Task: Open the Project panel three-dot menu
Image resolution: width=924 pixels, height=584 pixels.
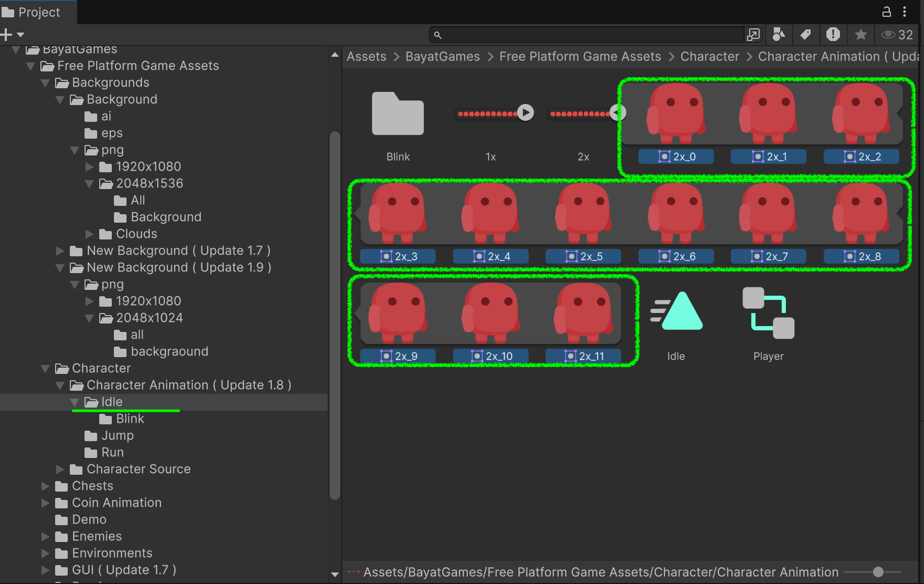Action: (905, 12)
